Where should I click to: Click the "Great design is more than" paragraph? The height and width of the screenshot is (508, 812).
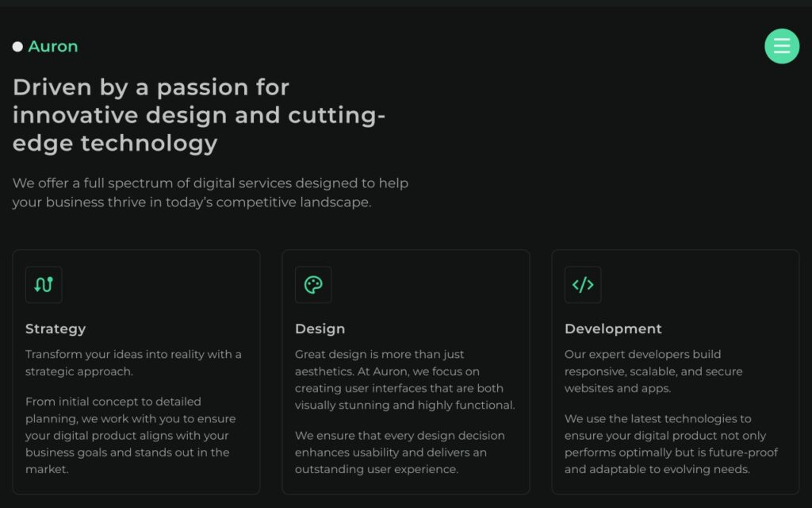click(x=404, y=379)
